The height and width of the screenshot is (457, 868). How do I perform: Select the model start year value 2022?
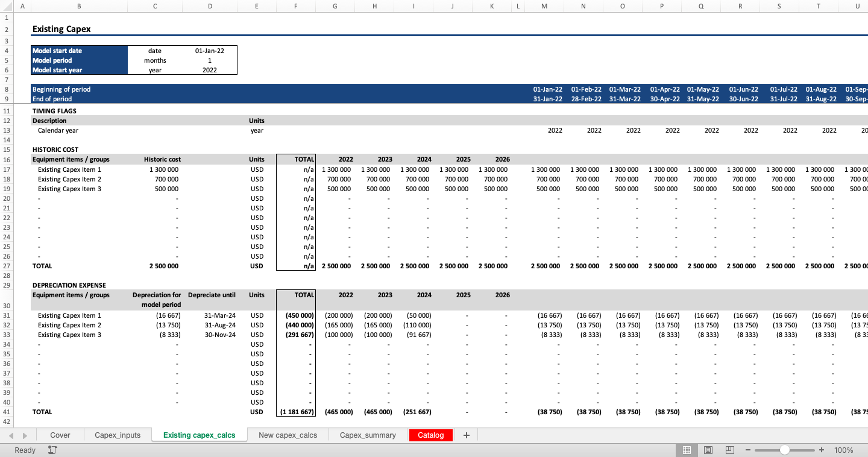[x=210, y=70]
